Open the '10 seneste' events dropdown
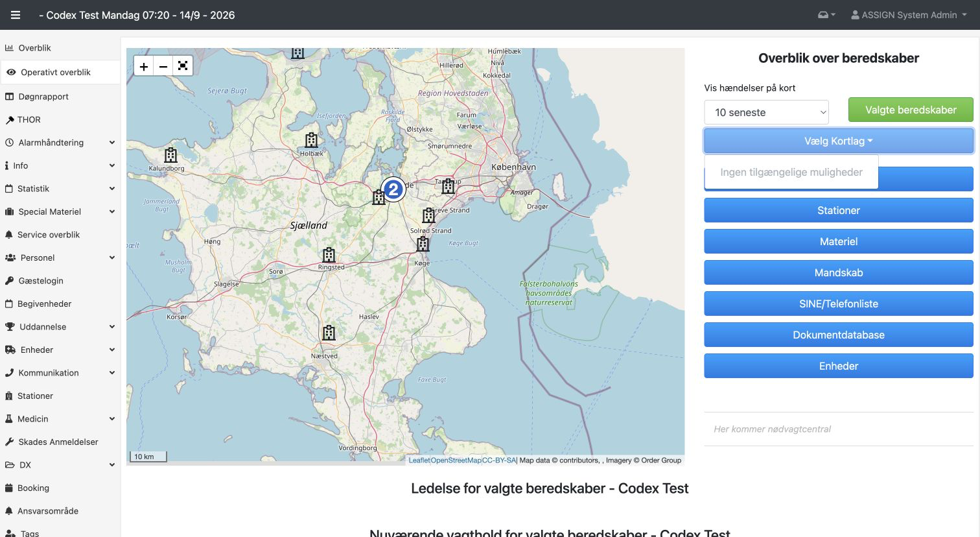980x537 pixels. 767,112
